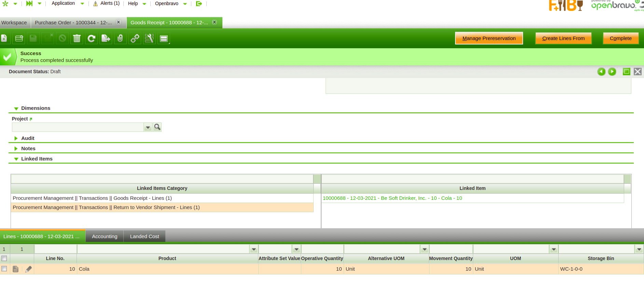Viewport: 644px width, 296px height.
Task: Tick the checkbox on the Cola line row
Action: coord(4,269)
